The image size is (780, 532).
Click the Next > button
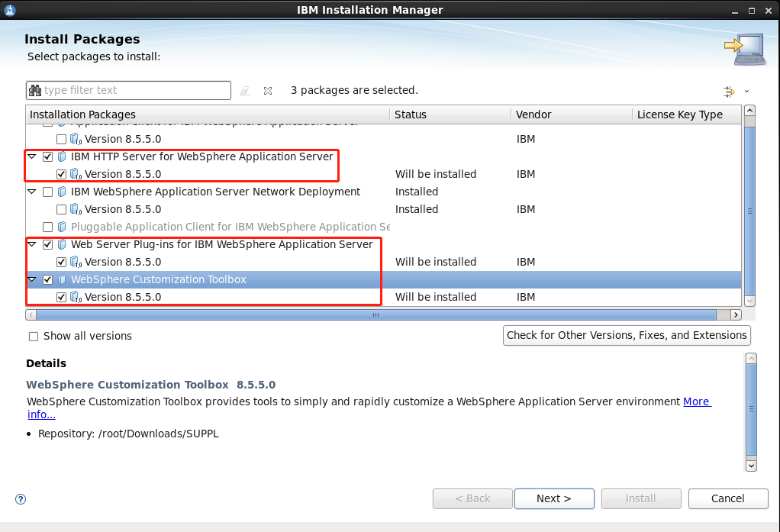point(554,498)
